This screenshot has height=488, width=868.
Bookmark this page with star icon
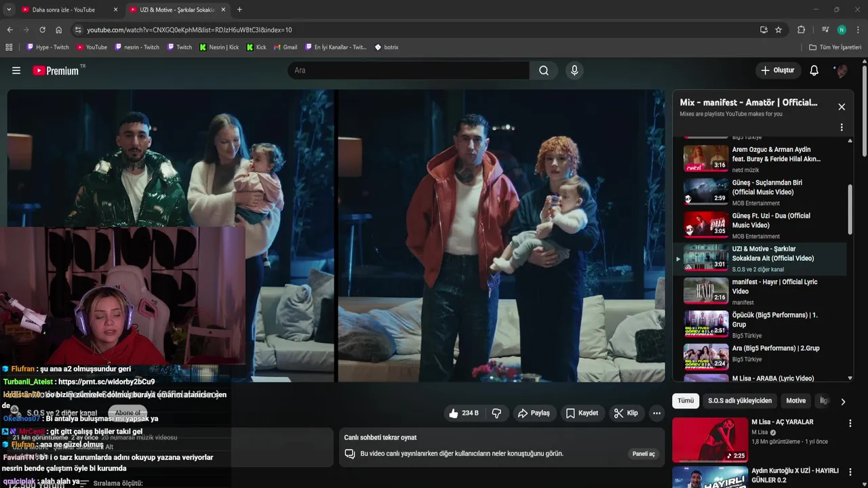(x=778, y=30)
